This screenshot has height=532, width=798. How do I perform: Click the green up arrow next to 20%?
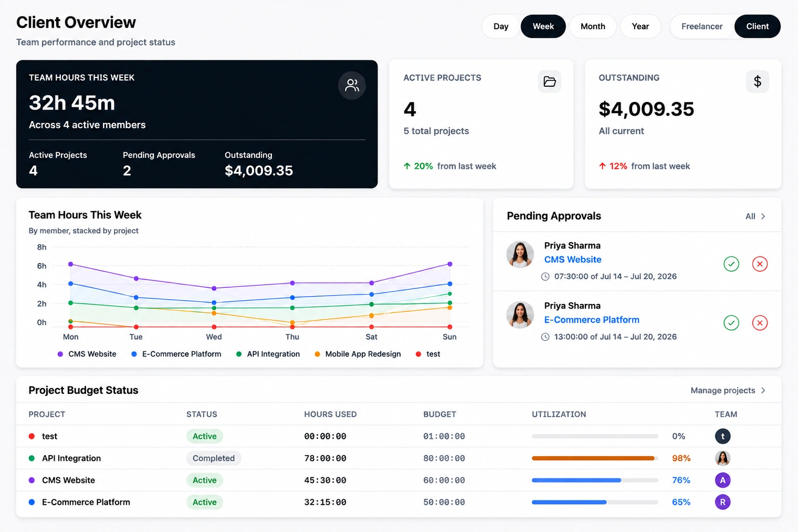click(x=407, y=166)
